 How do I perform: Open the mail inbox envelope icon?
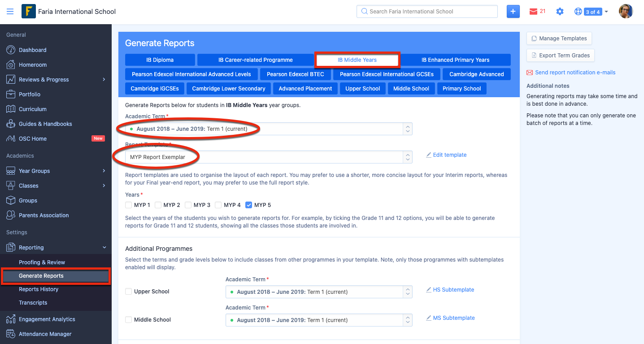[x=533, y=12]
